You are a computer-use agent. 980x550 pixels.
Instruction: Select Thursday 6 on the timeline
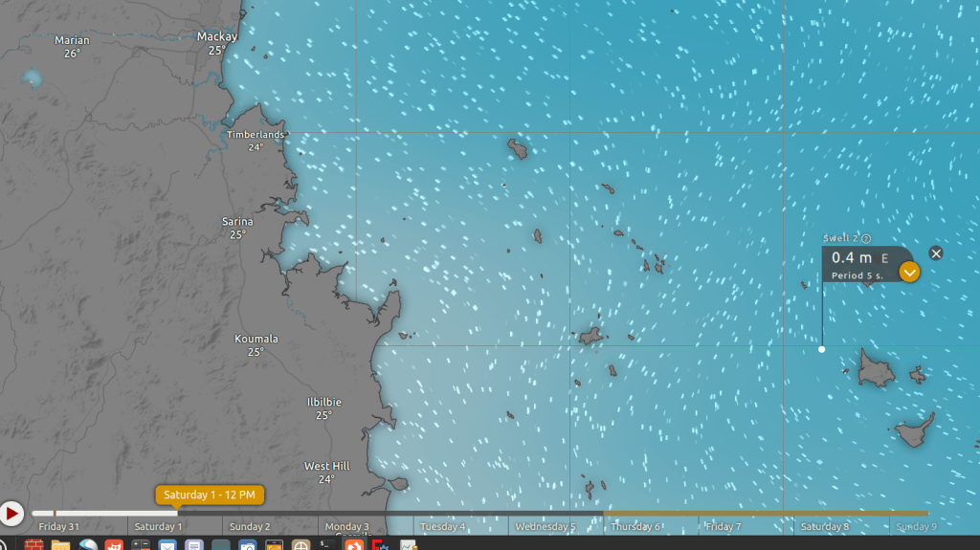tap(635, 527)
